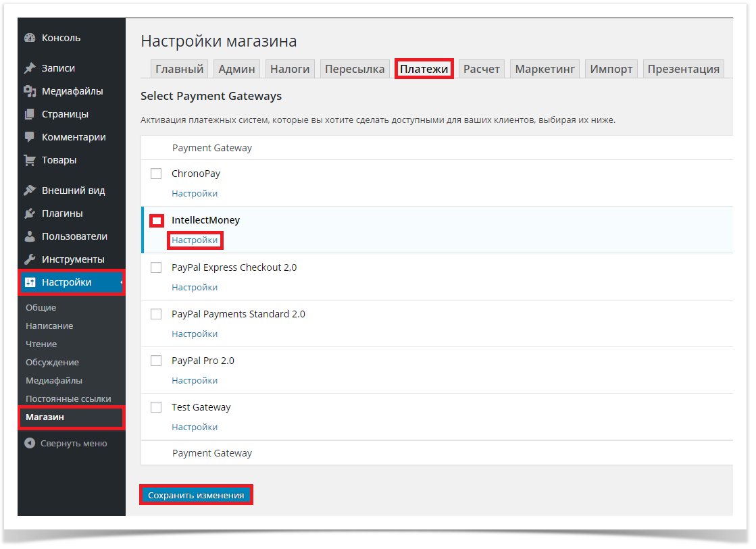Click the Консоль dashboard icon

coord(30,38)
